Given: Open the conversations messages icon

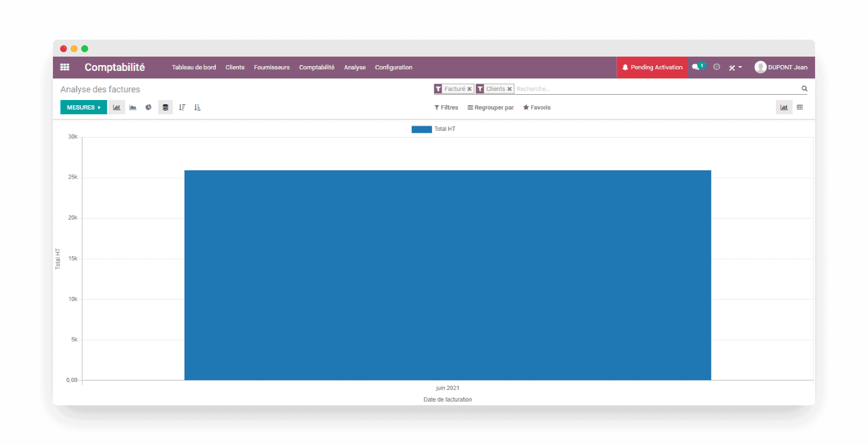Looking at the screenshot, I should [698, 67].
